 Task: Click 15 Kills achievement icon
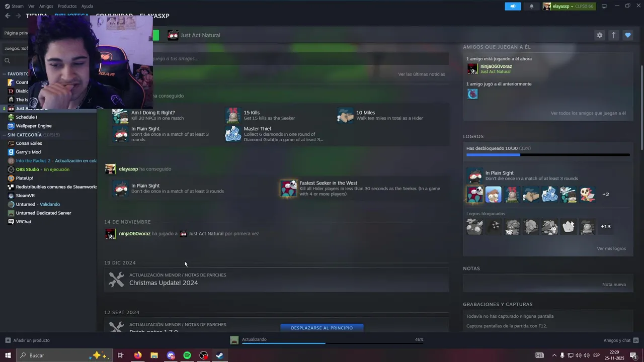233,116
